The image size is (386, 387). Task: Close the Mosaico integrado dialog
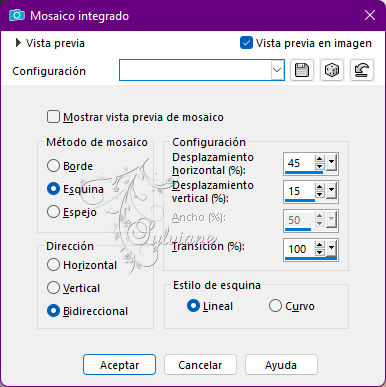pos(370,15)
